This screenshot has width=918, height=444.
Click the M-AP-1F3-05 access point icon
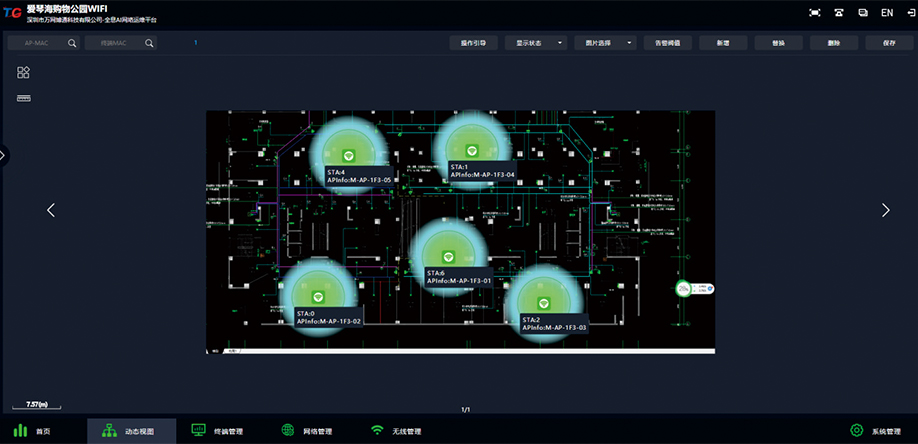[347, 156]
